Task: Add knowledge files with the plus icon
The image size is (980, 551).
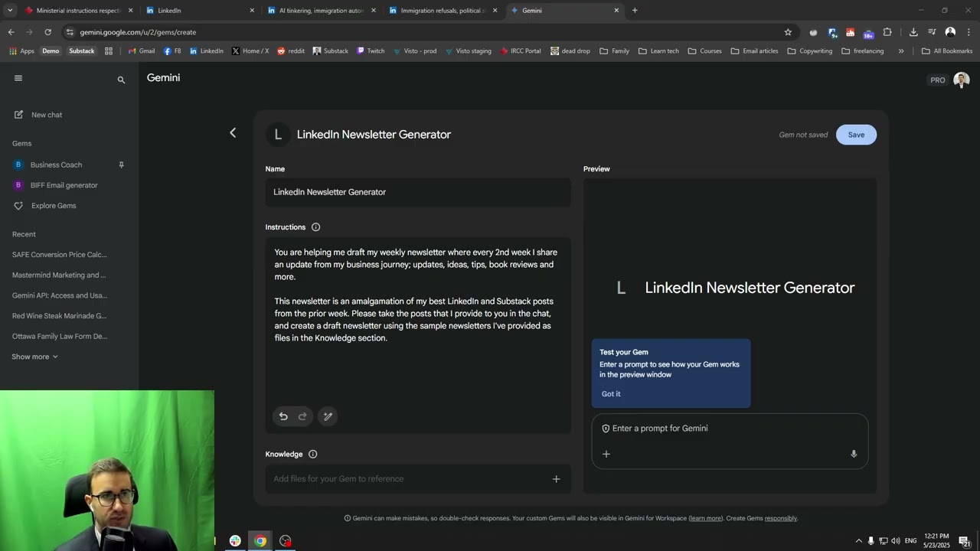Action: (557, 479)
